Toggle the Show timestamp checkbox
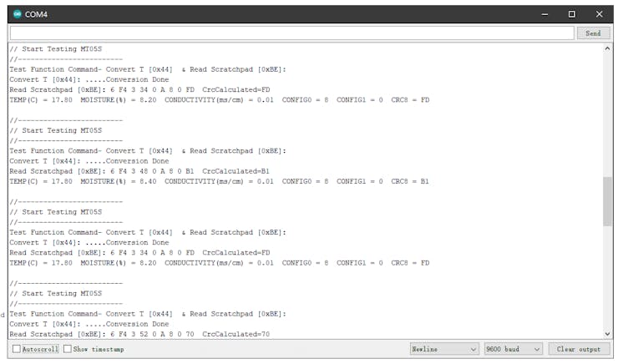This screenshot has width=618, height=364. (68, 349)
